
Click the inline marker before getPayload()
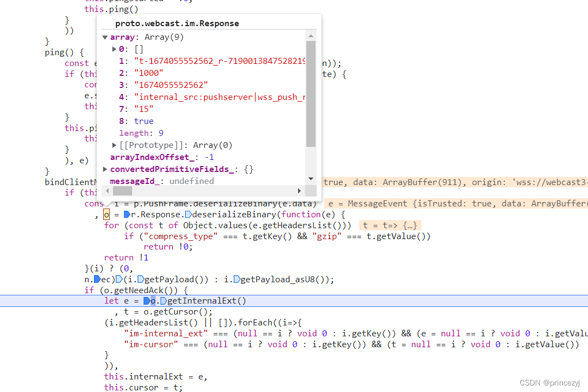[x=141, y=280]
